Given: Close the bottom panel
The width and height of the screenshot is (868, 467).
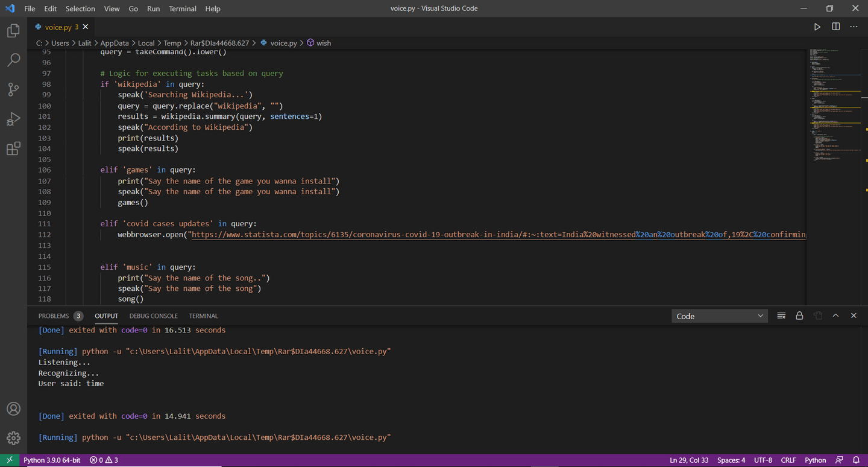Looking at the screenshot, I should click(x=854, y=316).
